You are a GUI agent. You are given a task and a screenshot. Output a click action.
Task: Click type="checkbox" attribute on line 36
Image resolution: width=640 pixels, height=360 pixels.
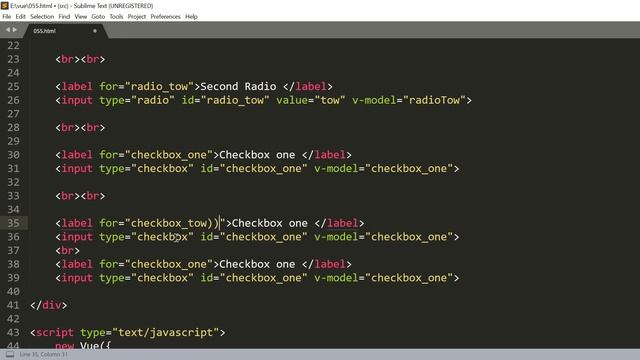pos(146,237)
